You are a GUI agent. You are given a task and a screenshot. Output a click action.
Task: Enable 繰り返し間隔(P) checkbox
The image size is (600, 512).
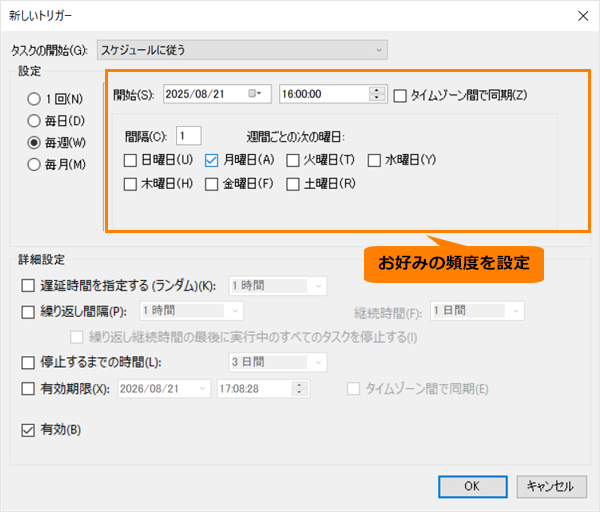(x=28, y=312)
